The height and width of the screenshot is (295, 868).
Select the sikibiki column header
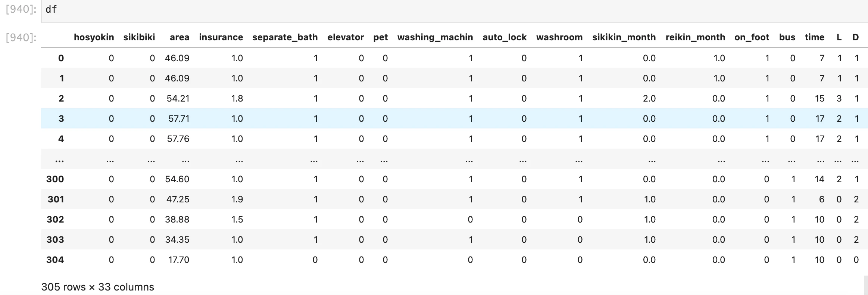pyautogui.click(x=139, y=37)
